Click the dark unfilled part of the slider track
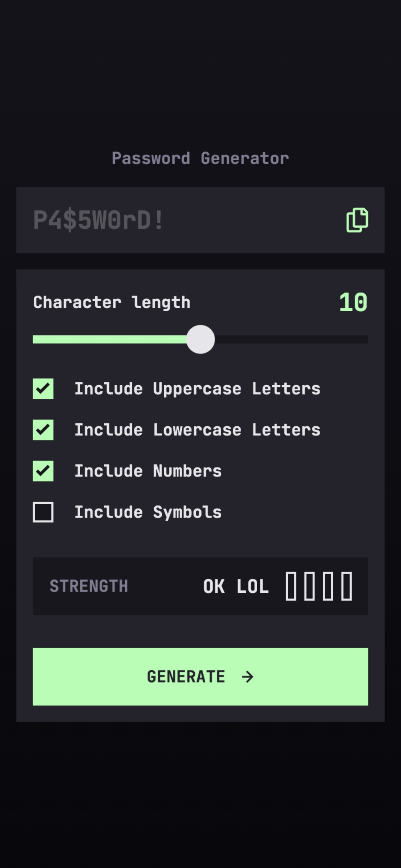The width and height of the screenshot is (401, 868). 290,339
